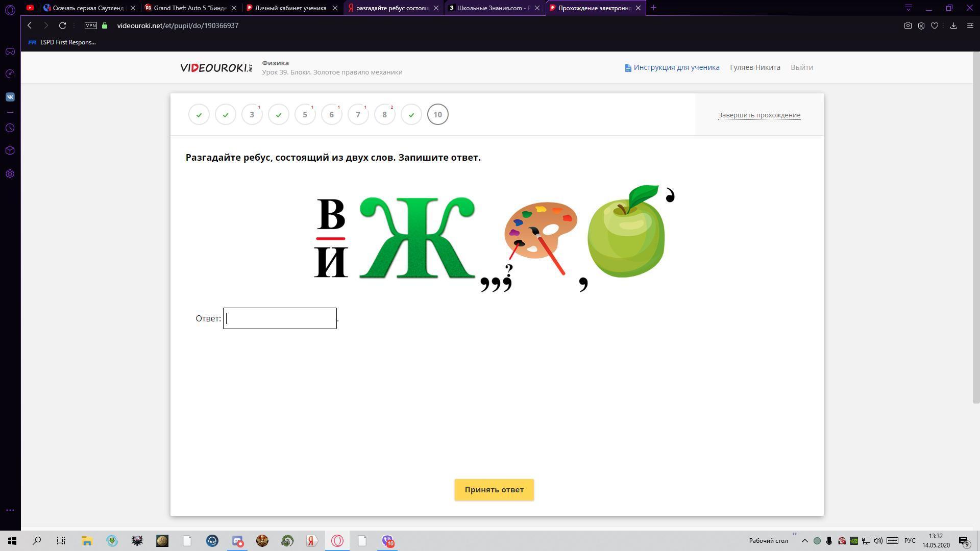Screen dimensions: 980x551
Task: Open the downloads icon in browser toolbar
Action: 953,26
